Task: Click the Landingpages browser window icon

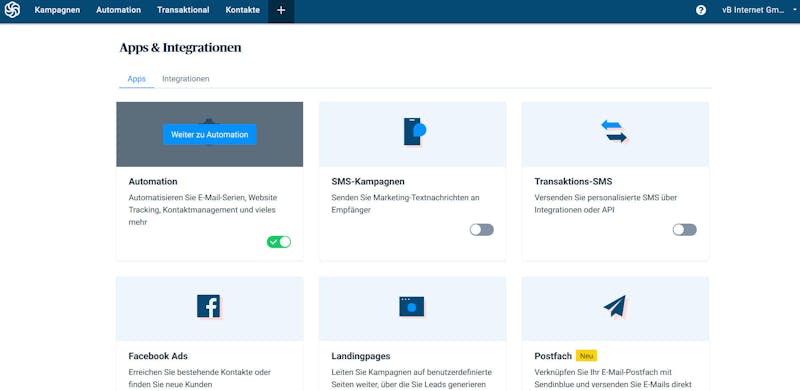Action: (x=412, y=307)
